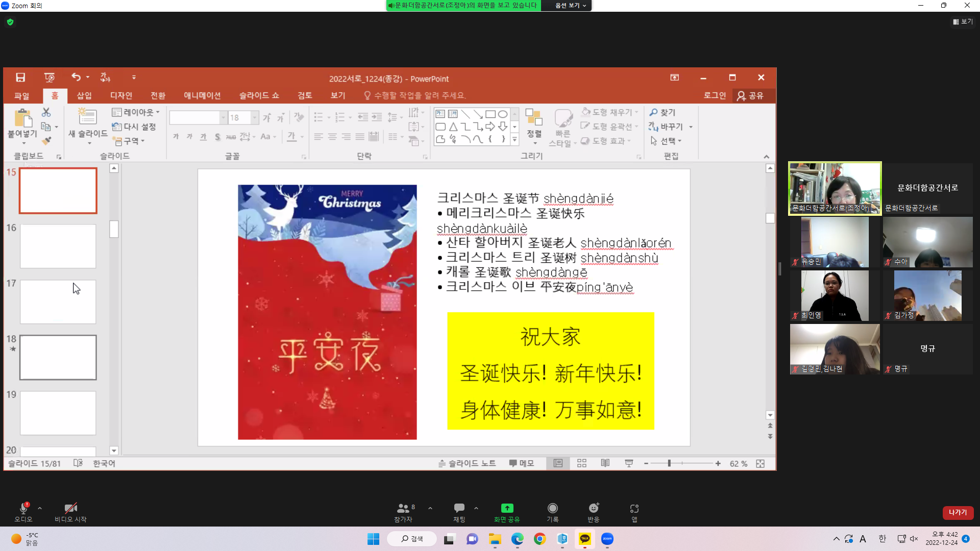Open the Insert (삽입) tab
The height and width of the screenshot is (551, 980).
[84, 95]
